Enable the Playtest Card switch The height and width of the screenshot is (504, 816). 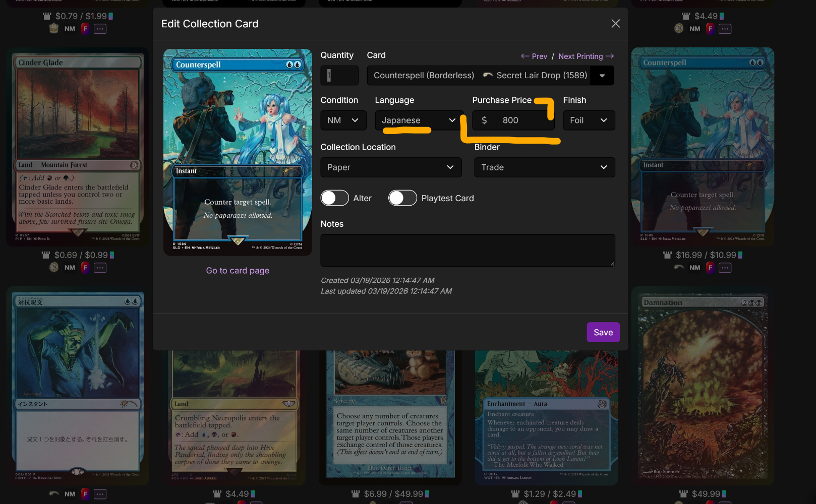click(x=402, y=198)
